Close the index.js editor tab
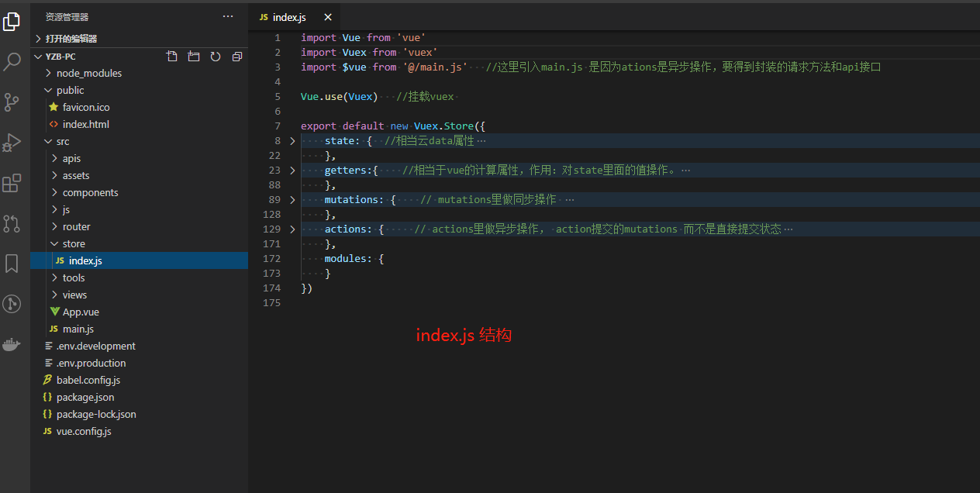The height and width of the screenshot is (493, 980). tap(328, 17)
